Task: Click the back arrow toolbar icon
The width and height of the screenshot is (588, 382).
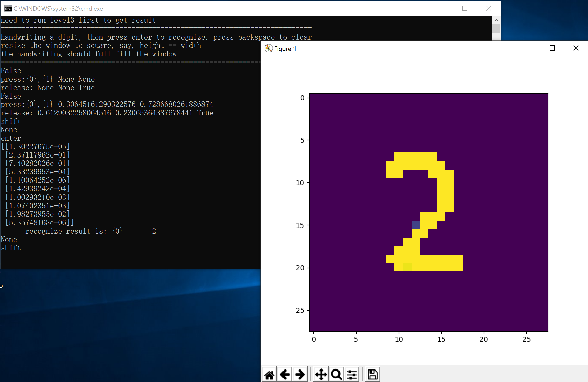Action: [x=285, y=375]
